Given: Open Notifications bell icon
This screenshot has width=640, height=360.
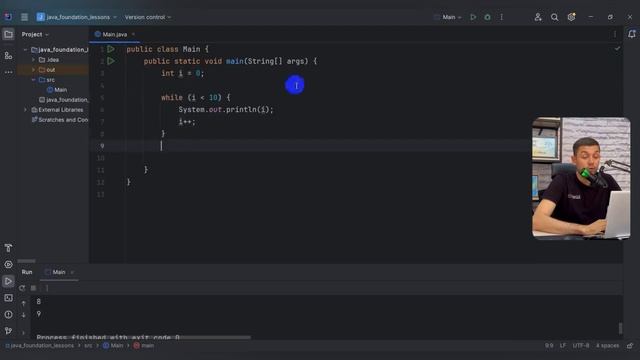Looking at the screenshot, I should coord(631,34).
